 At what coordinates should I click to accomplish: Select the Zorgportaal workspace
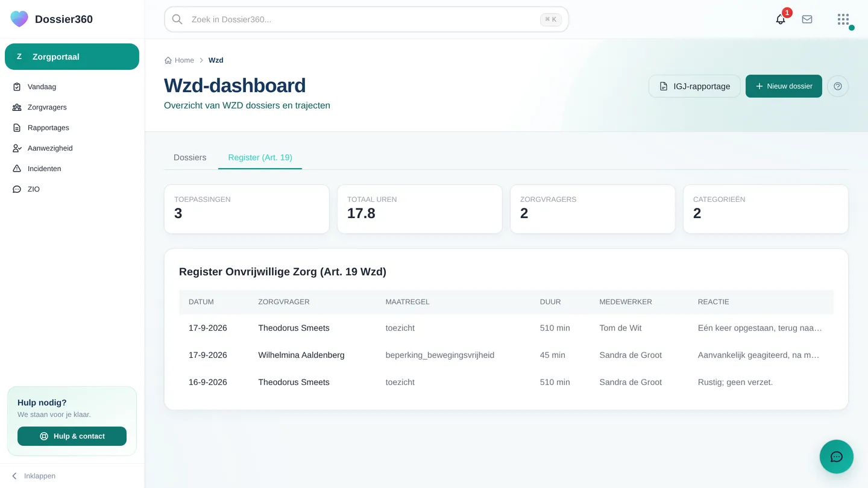click(72, 57)
